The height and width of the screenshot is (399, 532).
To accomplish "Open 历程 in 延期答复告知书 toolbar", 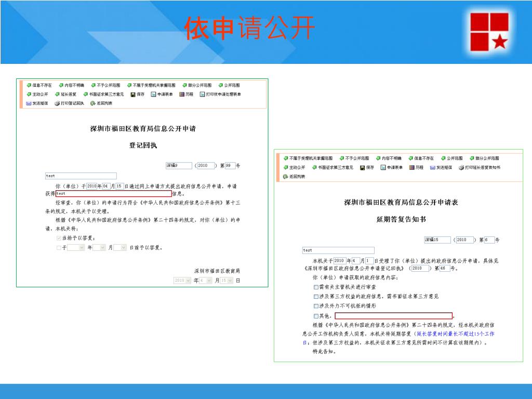I will point(416,167).
